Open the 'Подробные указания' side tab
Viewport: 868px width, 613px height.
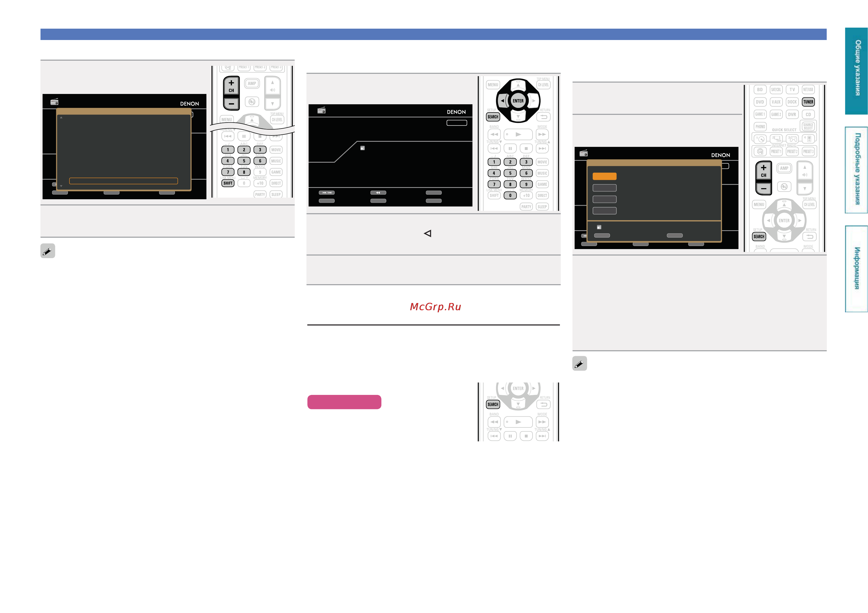pyautogui.click(x=856, y=170)
